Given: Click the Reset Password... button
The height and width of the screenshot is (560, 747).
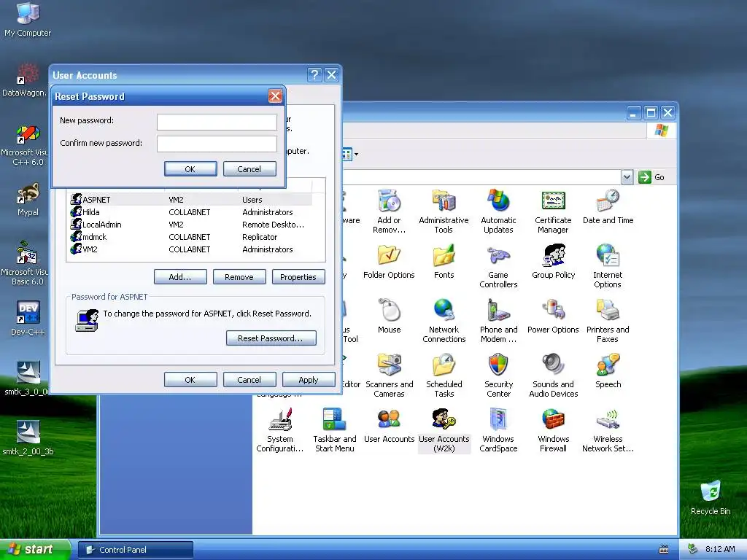Looking at the screenshot, I should click(x=271, y=338).
